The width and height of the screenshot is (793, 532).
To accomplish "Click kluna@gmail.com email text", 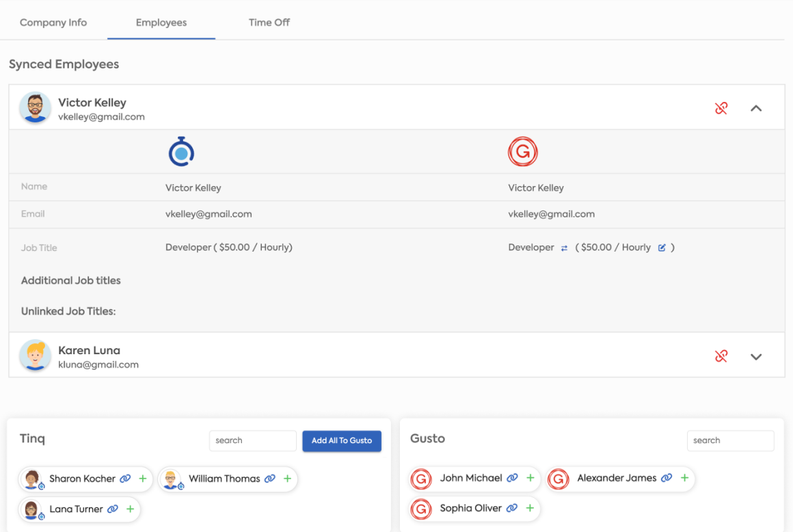I will point(98,364).
